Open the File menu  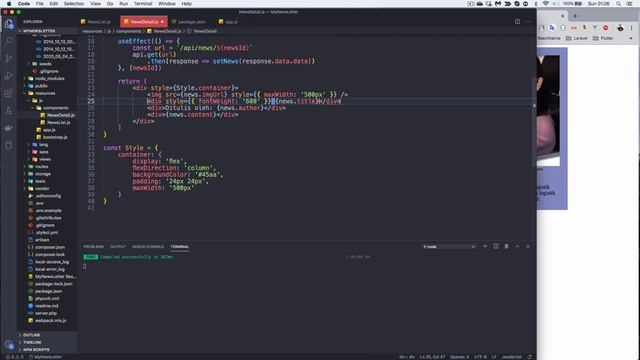[x=40, y=4]
